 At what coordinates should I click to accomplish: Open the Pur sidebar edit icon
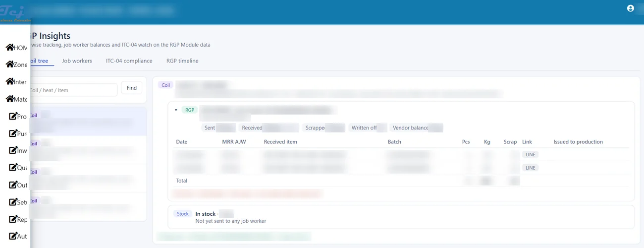click(13, 133)
